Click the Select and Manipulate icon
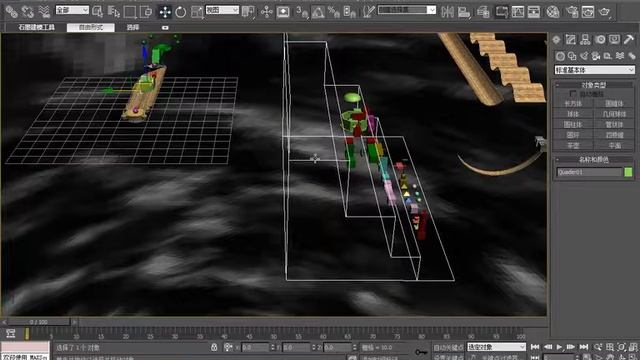This screenshot has width=640, height=360. point(267,11)
